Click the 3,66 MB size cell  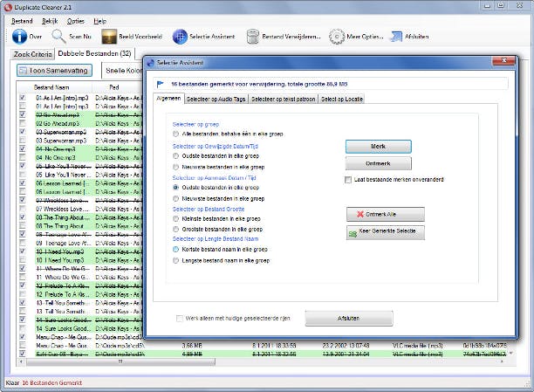[192, 346]
